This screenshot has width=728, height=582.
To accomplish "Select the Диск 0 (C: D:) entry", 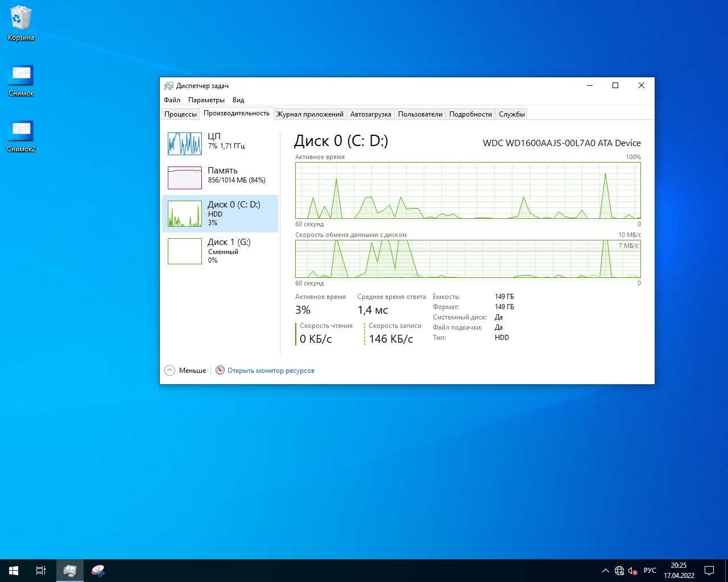I will [220, 213].
